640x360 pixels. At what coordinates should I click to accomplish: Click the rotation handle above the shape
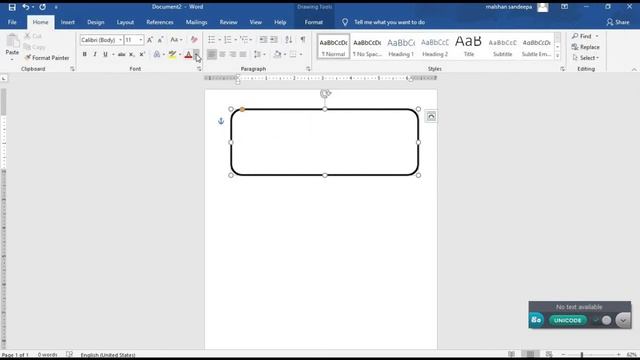click(x=325, y=94)
